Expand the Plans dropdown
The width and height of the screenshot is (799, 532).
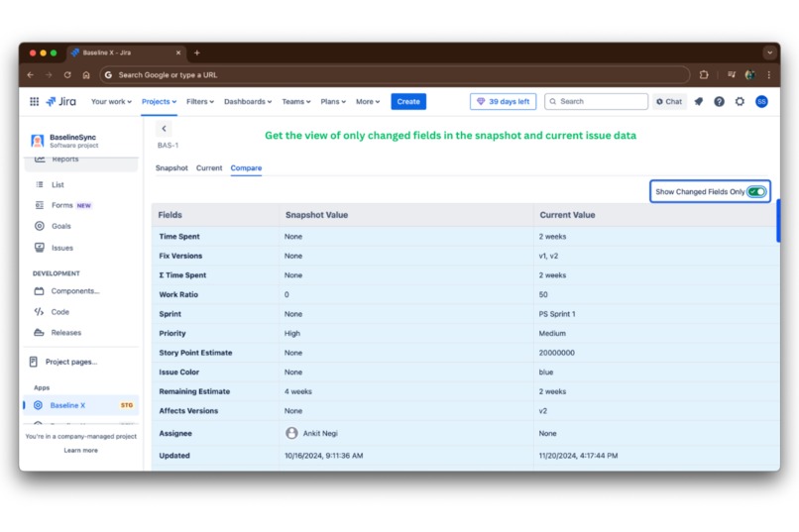[x=333, y=101]
